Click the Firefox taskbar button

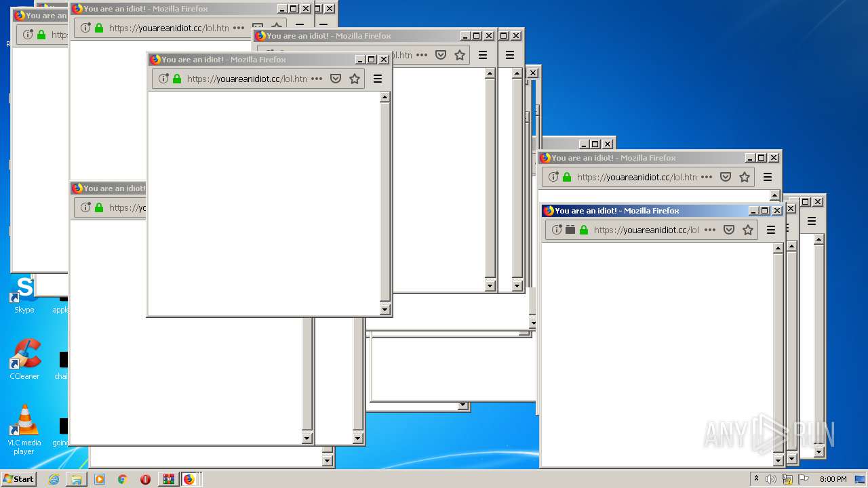click(x=189, y=479)
